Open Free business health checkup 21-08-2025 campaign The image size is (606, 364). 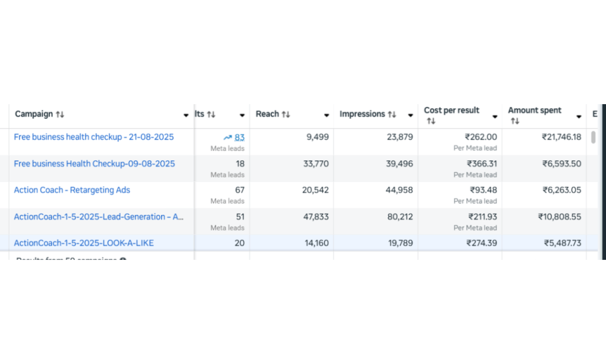tap(94, 137)
